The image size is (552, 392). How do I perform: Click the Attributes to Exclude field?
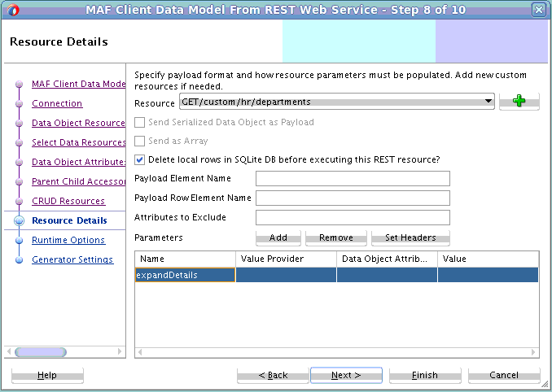[x=353, y=218]
